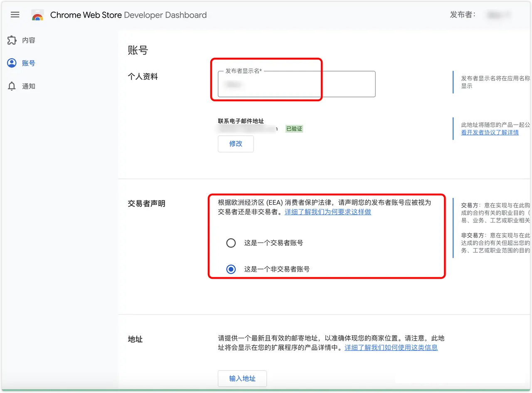Click the Chrome Web Store logo
532x393 pixels.
click(x=38, y=15)
